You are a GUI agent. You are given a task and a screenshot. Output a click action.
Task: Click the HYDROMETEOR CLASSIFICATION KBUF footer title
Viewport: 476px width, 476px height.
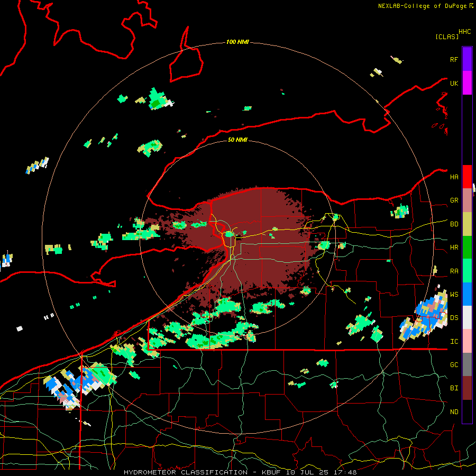pos(240,472)
